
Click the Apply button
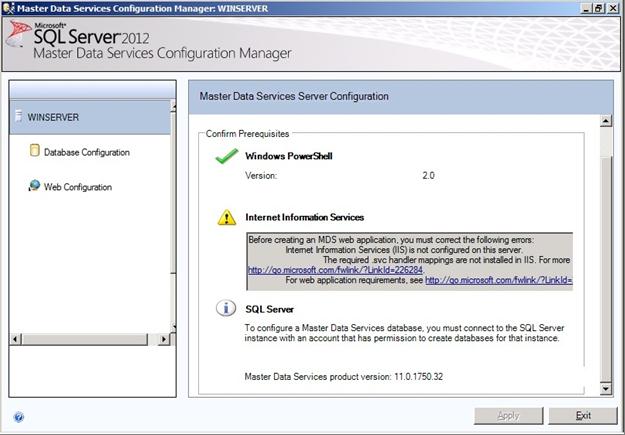point(509,416)
